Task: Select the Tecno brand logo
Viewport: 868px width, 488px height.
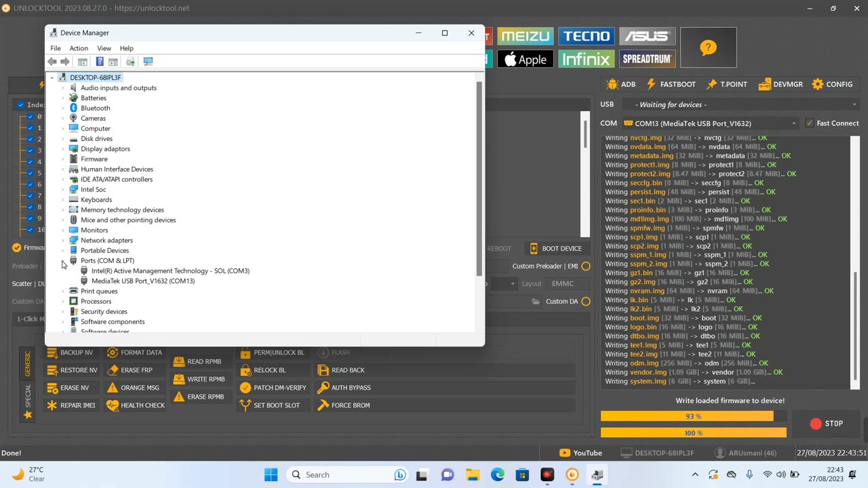Action: (x=587, y=37)
